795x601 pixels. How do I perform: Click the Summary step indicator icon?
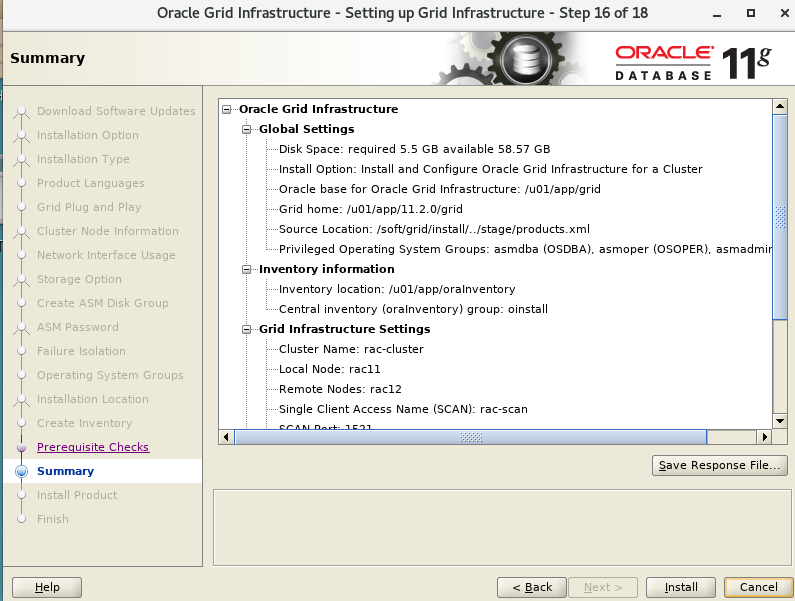coord(21,471)
